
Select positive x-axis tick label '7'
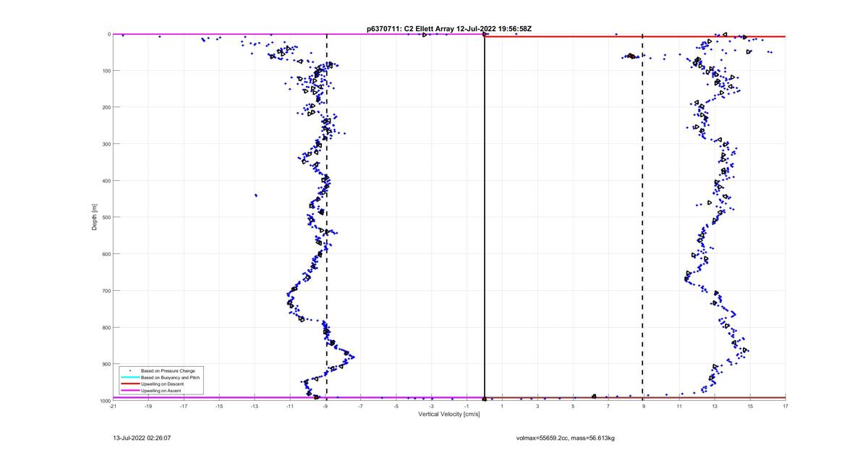pyautogui.click(x=608, y=406)
